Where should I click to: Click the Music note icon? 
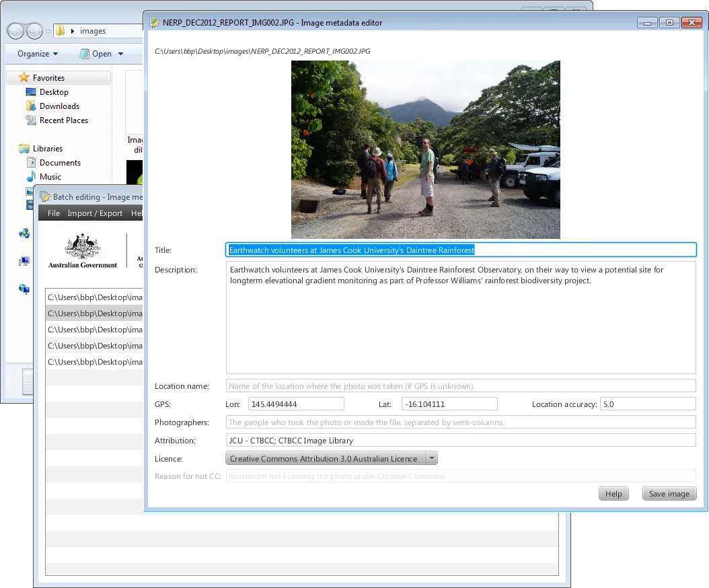point(31,176)
